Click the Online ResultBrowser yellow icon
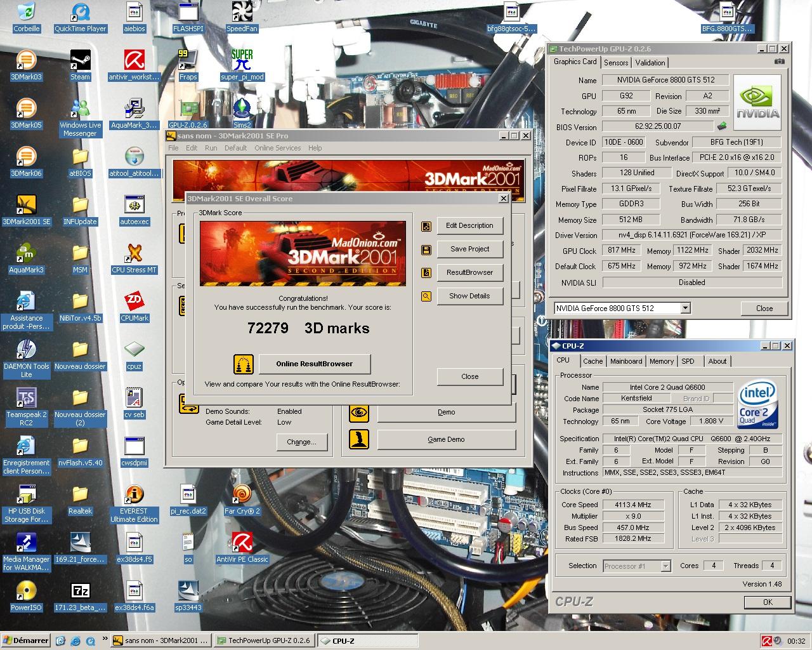Image resolution: width=812 pixels, height=650 pixels. (244, 364)
